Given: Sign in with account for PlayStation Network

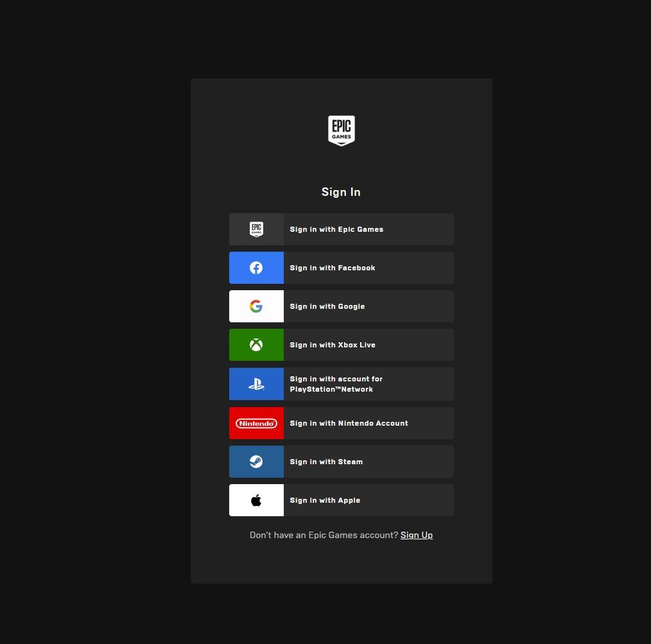Looking at the screenshot, I should pyautogui.click(x=341, y=384).
